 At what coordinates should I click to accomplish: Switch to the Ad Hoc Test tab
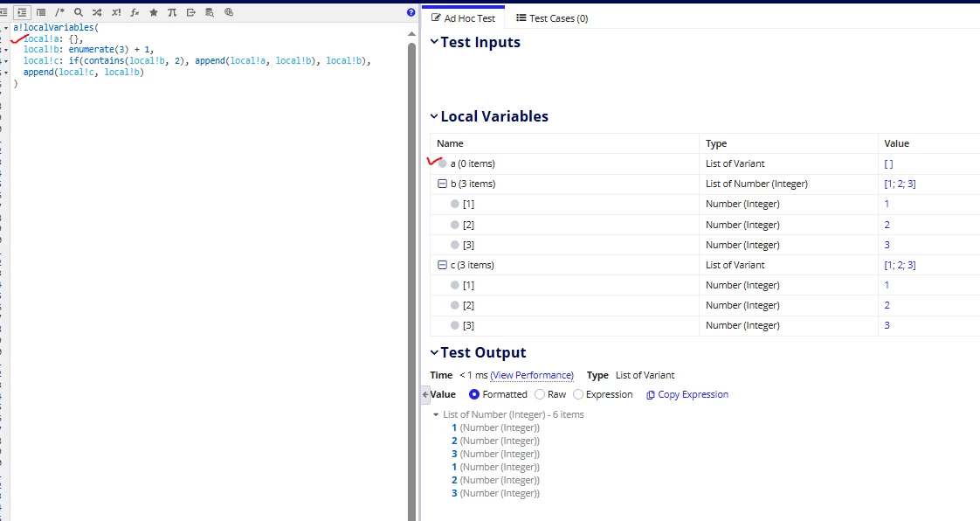[463, 18]
